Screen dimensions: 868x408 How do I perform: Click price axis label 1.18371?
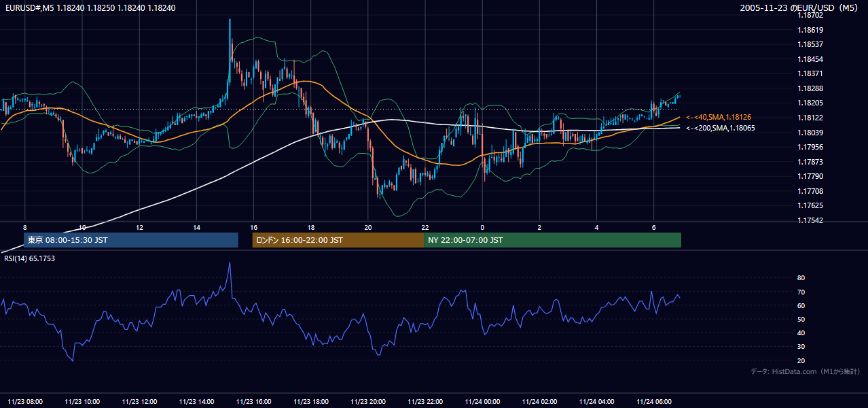pyautogui.click(x=810, y=73)
